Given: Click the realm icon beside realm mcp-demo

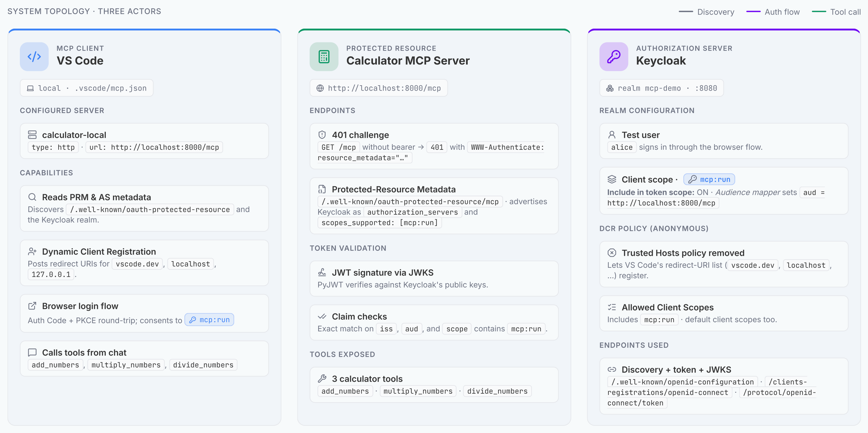Looking at the screenshot, I should tap(610, 88).
